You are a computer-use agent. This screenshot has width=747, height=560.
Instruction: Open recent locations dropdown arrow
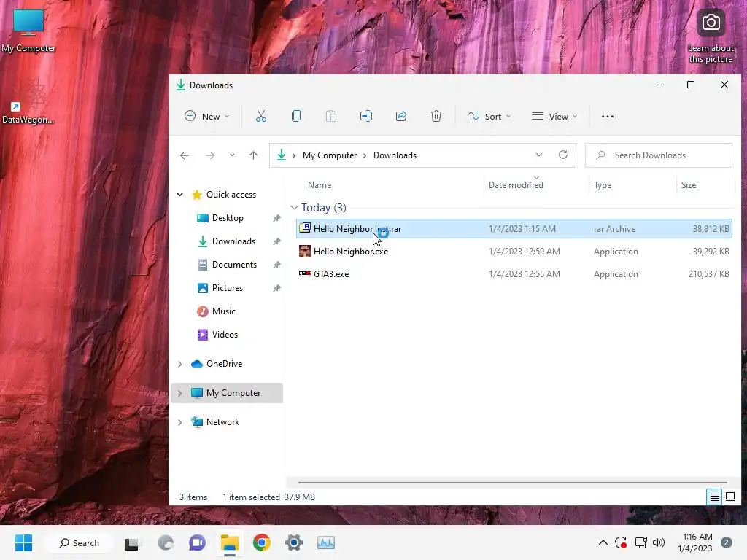coord(232,155)
